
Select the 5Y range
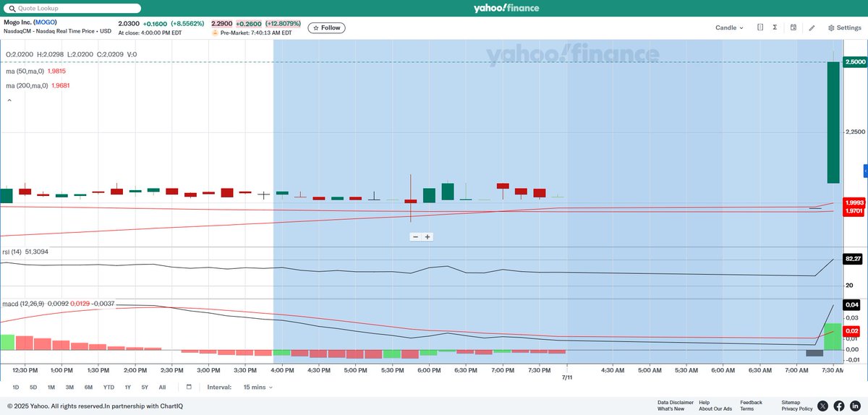coord(145,387)
